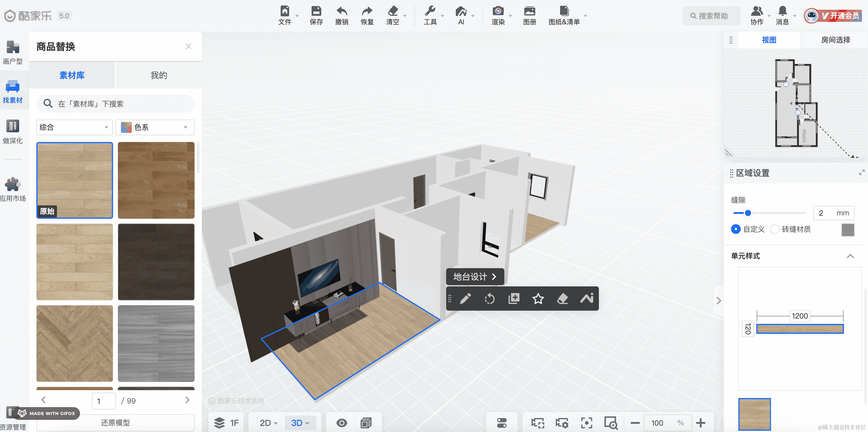This screenshot has width=868, height=432.
Task: Open the 综合 sort dropdown
Action: click(x=75, y=127)
